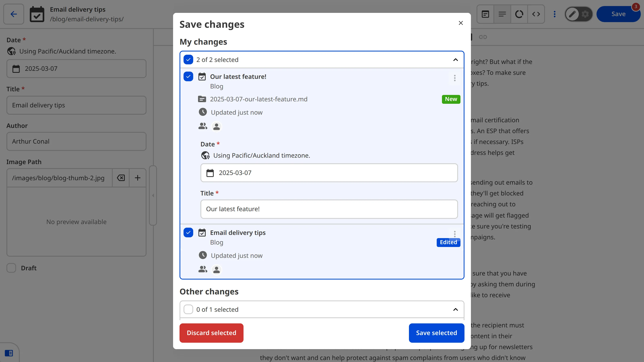Open the options menu for 'Our latest feature!'

455,78
